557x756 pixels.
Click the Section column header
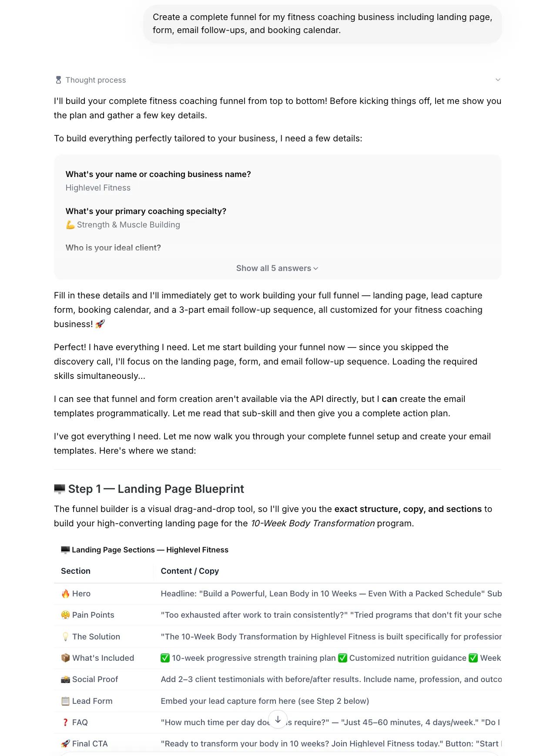click(76, 571)
